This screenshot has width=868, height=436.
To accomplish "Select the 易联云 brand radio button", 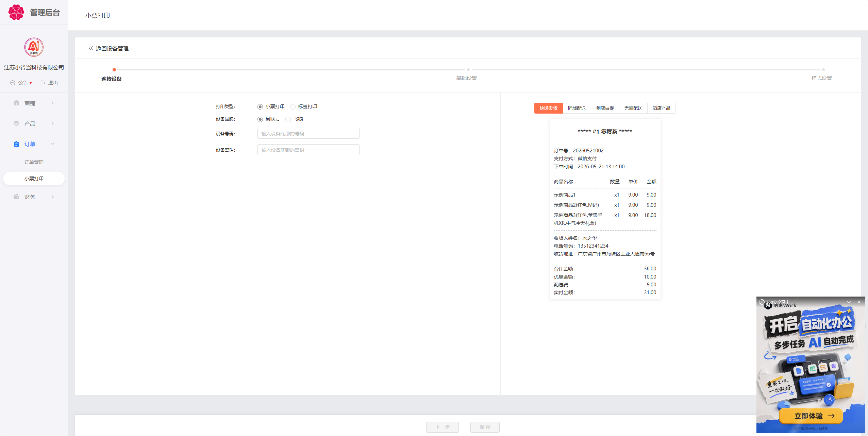I will (260, 119).
